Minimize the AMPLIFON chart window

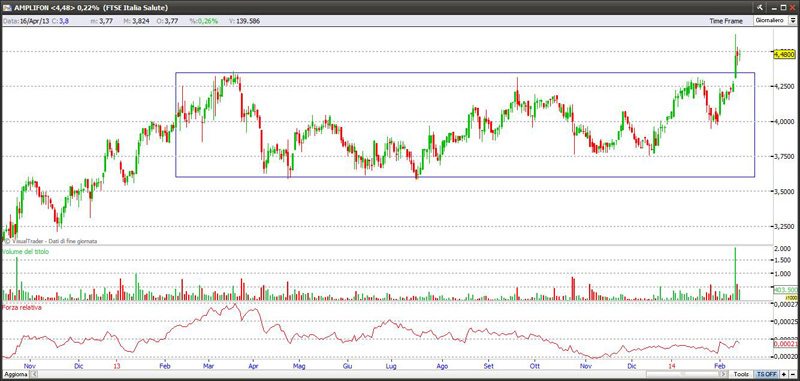click(774, 8)
